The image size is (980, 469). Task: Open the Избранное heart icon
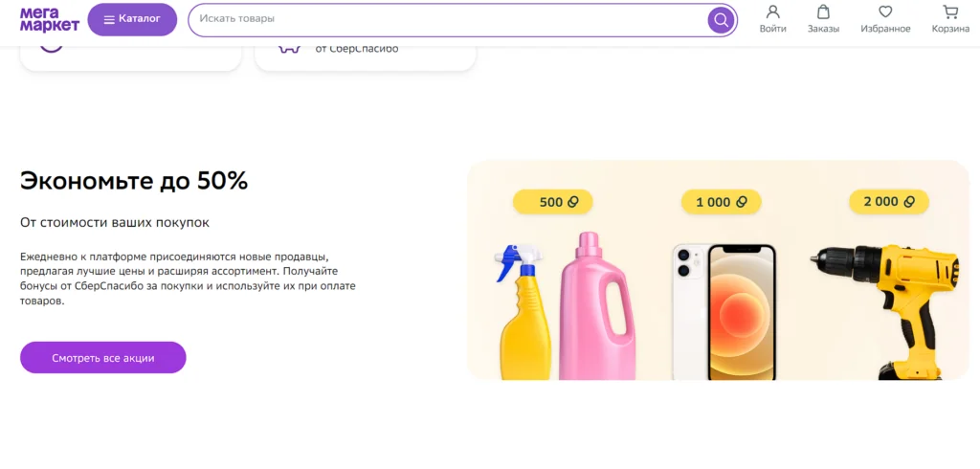point(885,12)
